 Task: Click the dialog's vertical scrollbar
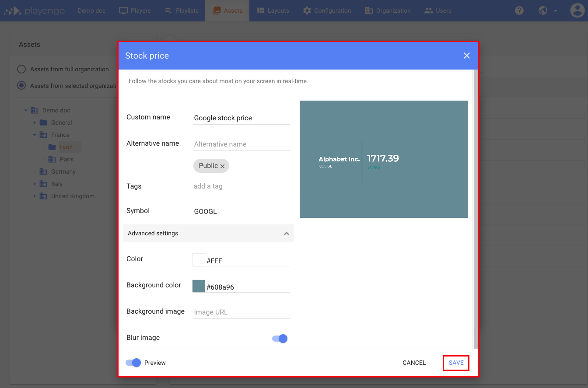pyautogui.click(x=476, y=209)
